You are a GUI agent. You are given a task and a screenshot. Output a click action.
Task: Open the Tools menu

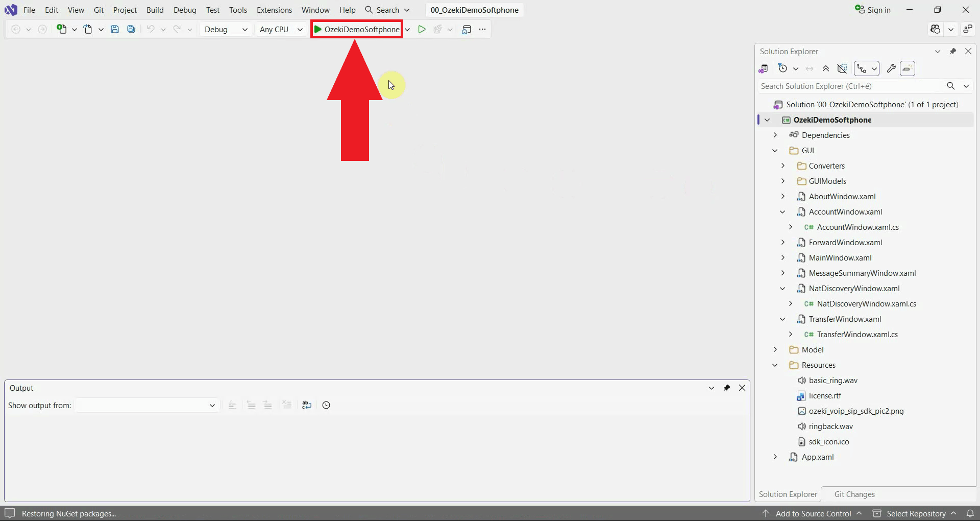coord(238,10)
